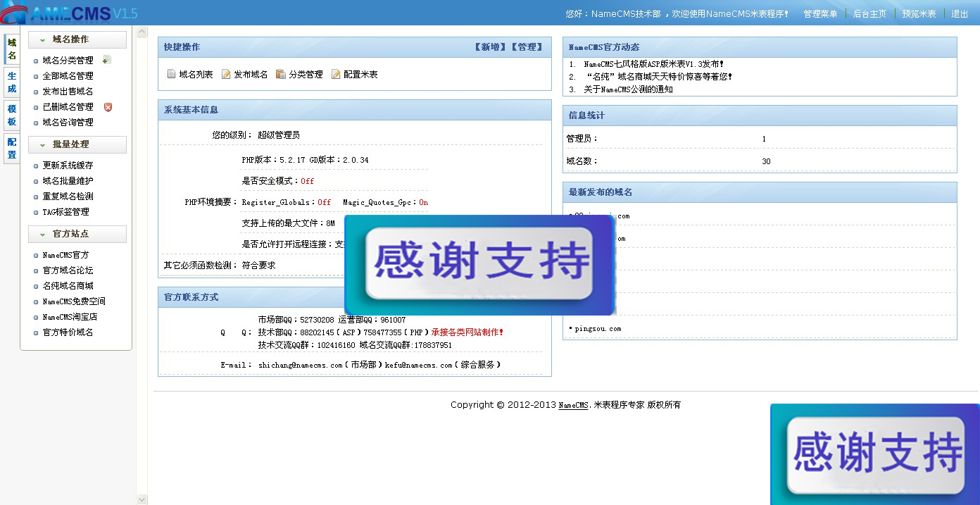Click the bottom-right 感谢支持 banner

tap(875, 454)
